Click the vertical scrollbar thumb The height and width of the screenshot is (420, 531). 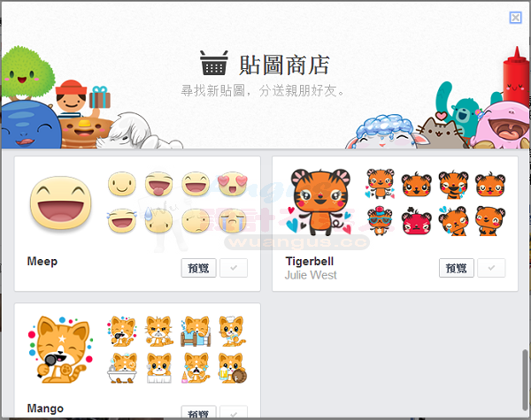click(x=525, y=379)
